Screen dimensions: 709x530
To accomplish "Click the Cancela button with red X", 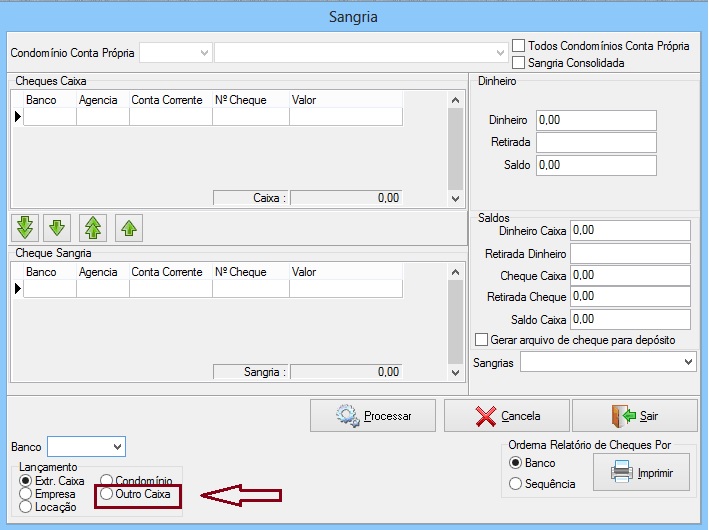I will click(507, 415).
